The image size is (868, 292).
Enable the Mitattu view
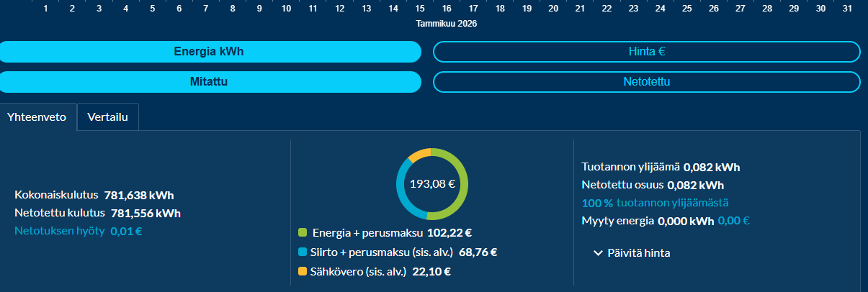click(x=210, y=82)
